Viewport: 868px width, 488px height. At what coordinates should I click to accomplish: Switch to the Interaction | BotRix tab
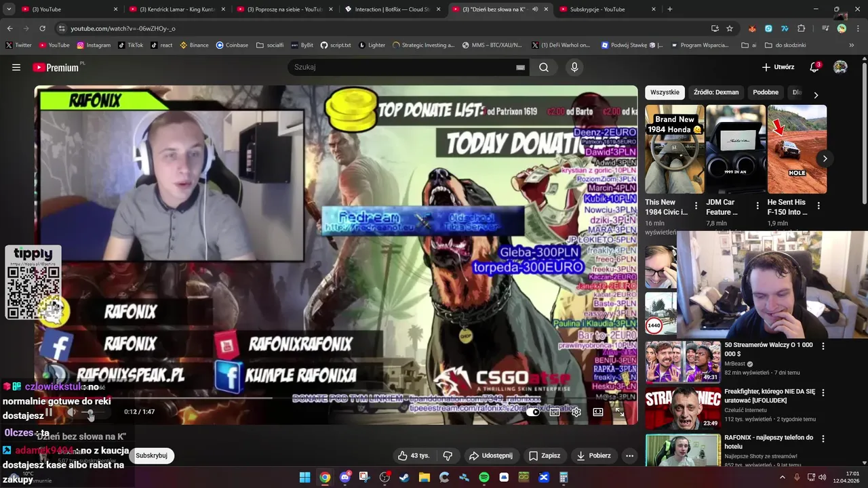tap(391, 9)
